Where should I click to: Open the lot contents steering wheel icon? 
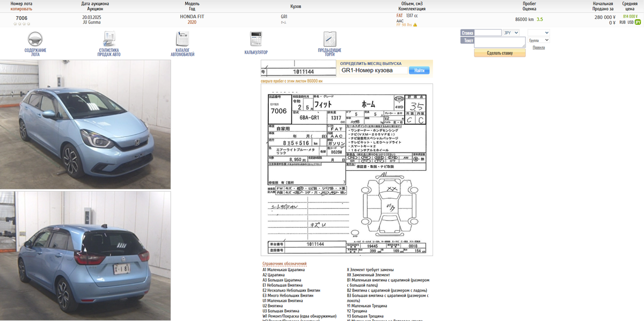[x=35, y=39]
